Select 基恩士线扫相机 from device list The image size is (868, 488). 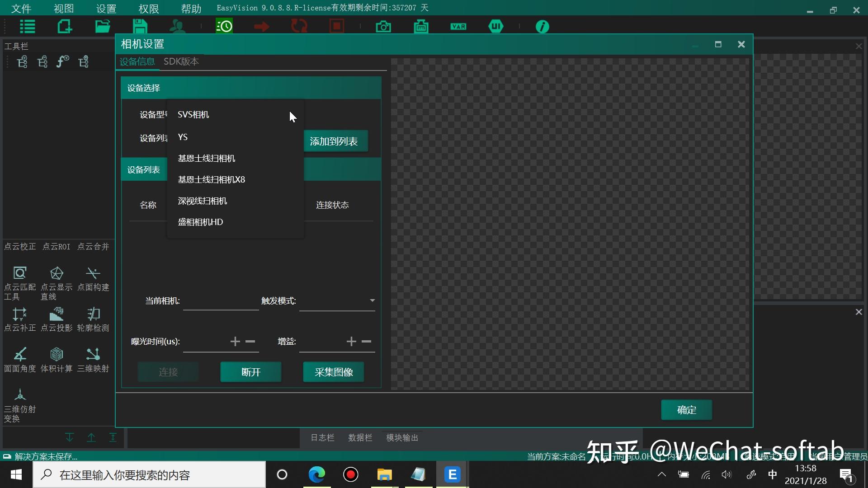pyautogui.click(x=207, y=158)
